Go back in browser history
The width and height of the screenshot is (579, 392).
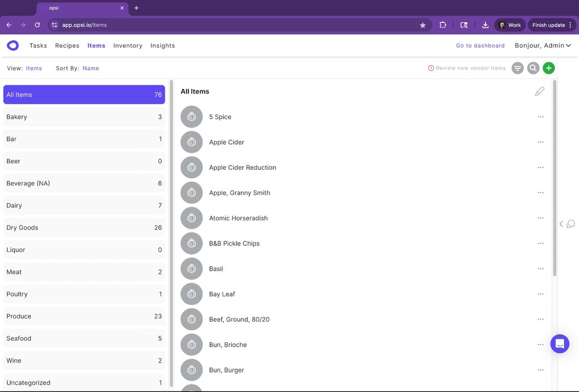[x=9, y=25]
